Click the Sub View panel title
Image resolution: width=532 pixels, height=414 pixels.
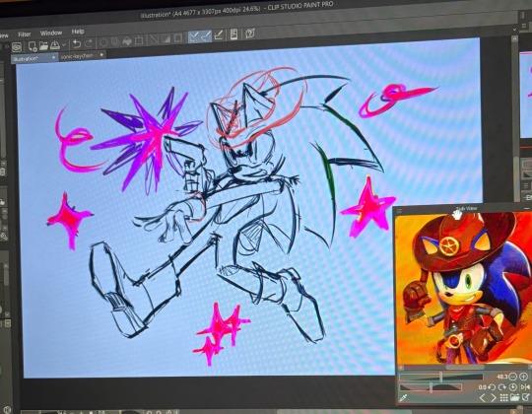467,209
